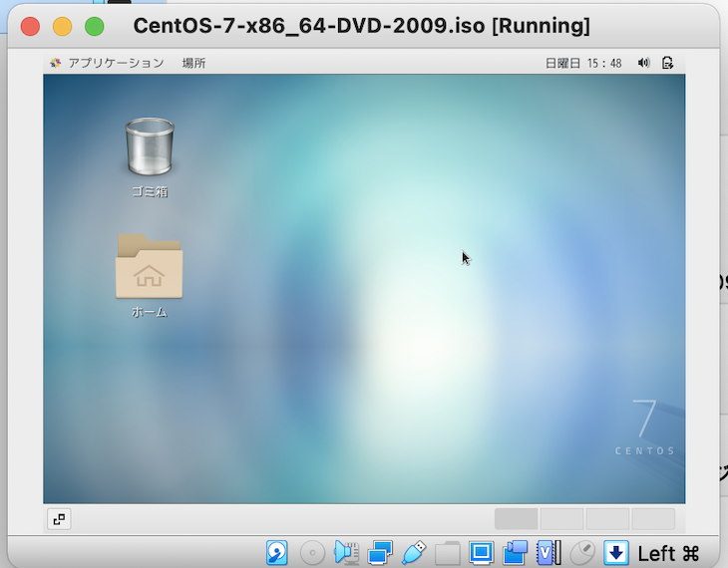Maximize the VirtualBox VM window with green button
The image size is (728, 568).
(95, 26)
